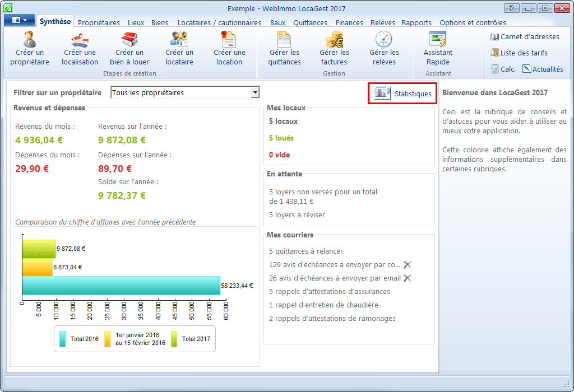Open Gérer les relèves gauge icon

[383, 39]
